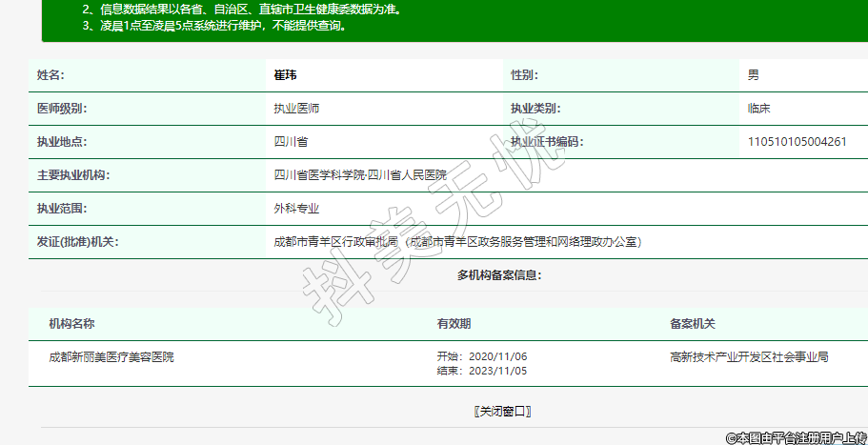The height and width of the screenshot is (445, 868).
Task: Click the 医师级别 label
Action: 61,109
